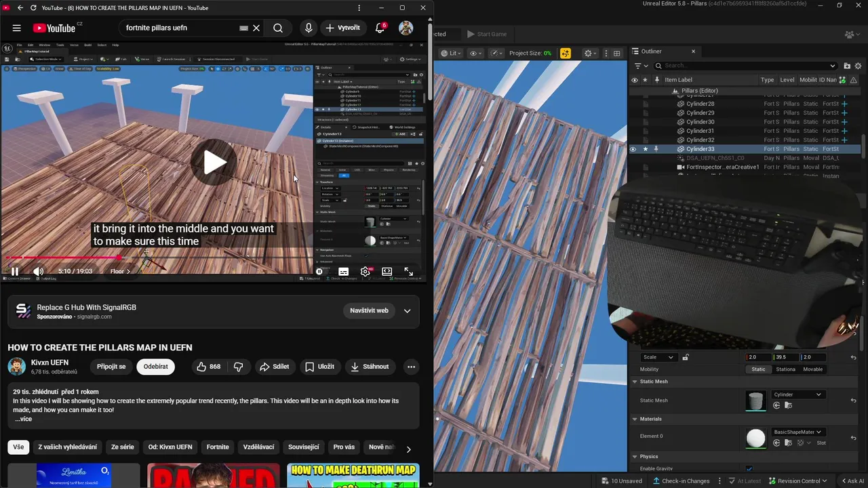The width and height of the screenshot is (868, 488).
Task: Seek on the red video progress bar
Action: point(156,258)
